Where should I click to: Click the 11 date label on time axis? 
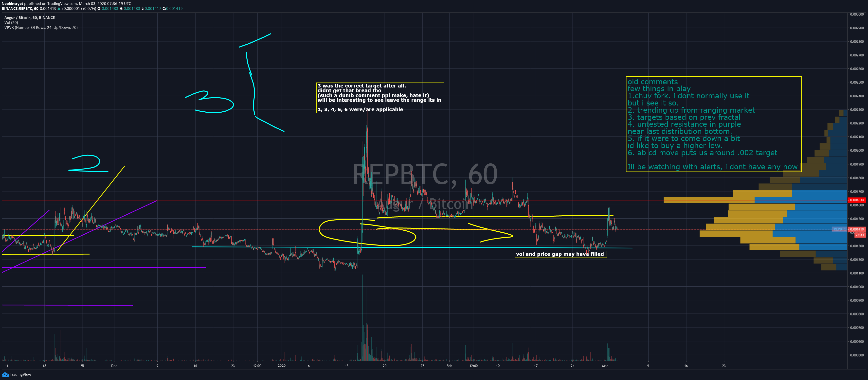[x=6, y=365]
